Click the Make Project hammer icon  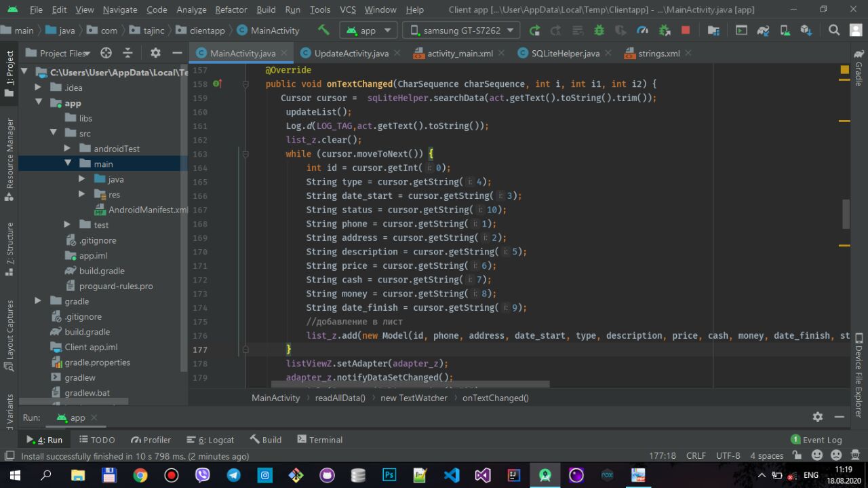pyautogui.click(x=323, y=31)
